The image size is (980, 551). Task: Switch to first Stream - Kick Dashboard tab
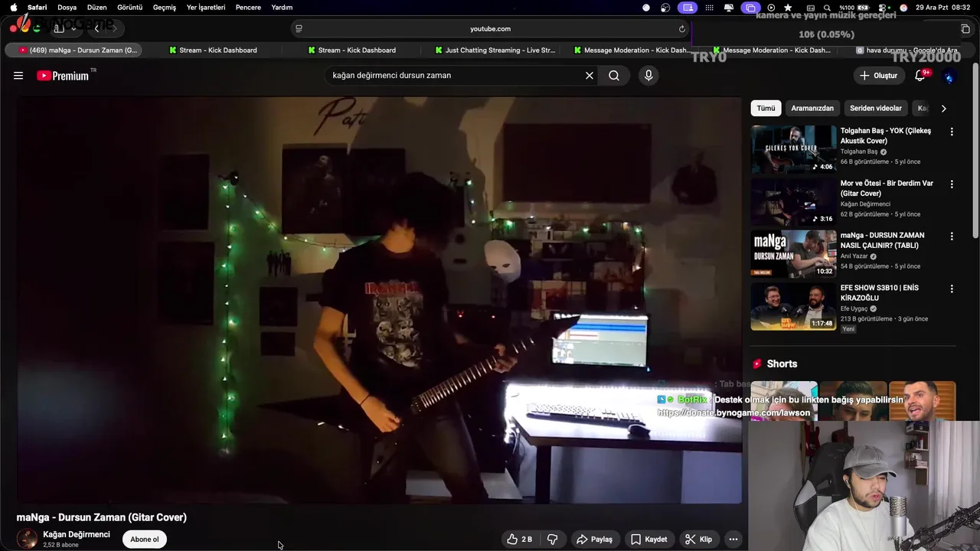[x=213, y=51]
